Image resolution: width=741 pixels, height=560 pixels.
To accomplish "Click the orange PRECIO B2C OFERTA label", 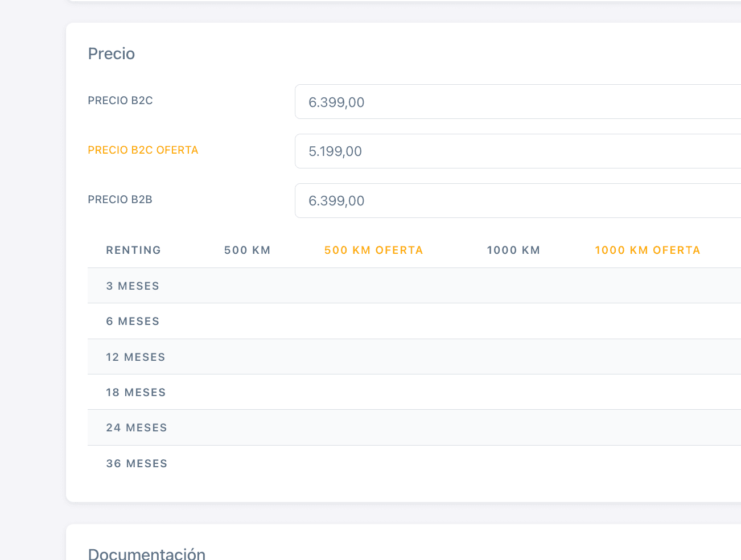I will pyautogui.click(x=143, y=150).
